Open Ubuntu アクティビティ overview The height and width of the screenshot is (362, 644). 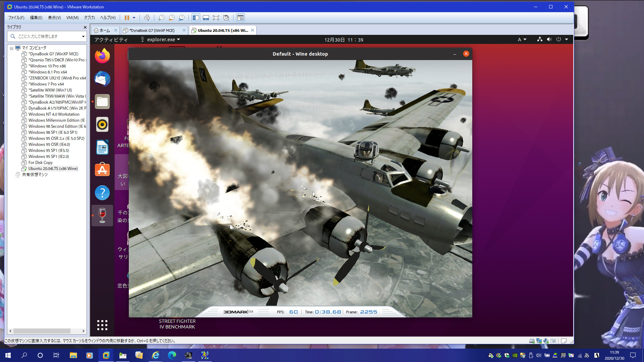pos(111,40)
